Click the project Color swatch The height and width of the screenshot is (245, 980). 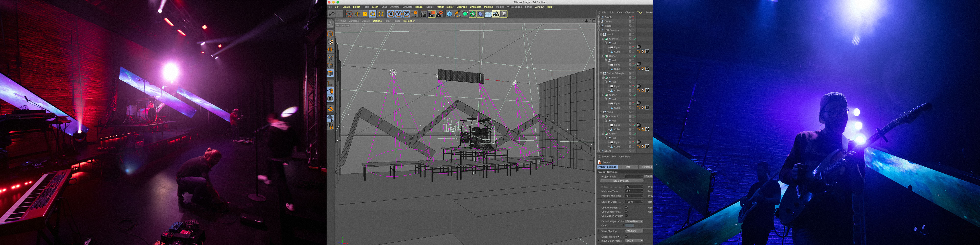click(x=630, y=226)
